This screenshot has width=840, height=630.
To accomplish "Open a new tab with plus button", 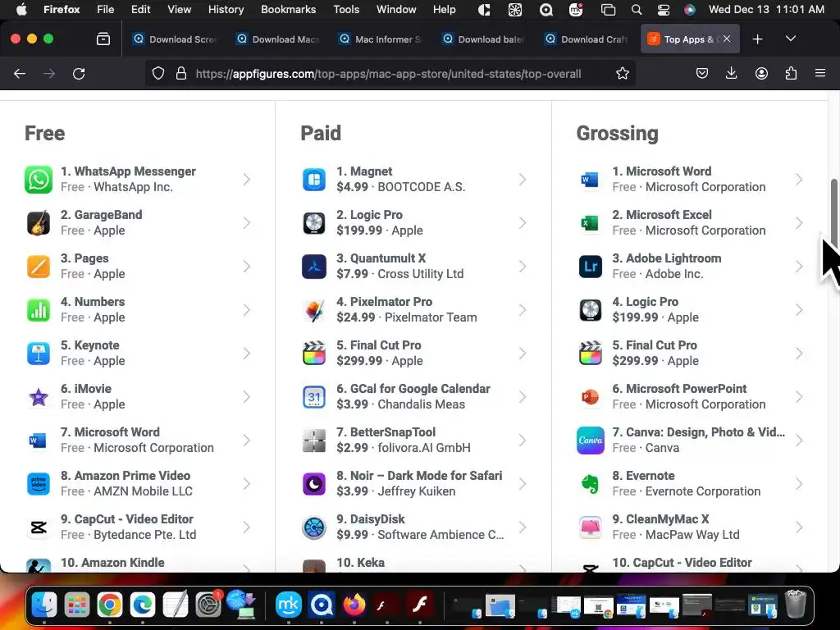I will [x=757, y=39].
